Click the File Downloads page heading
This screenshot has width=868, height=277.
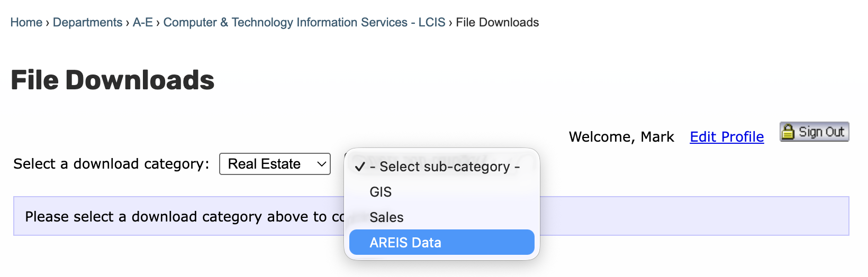click(113, 80)
